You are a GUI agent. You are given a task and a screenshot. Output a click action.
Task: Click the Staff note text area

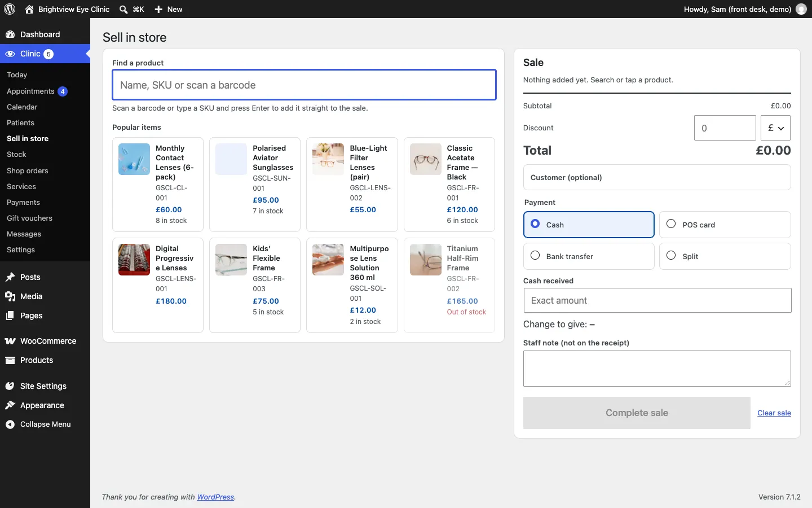[x=657, y=369]
